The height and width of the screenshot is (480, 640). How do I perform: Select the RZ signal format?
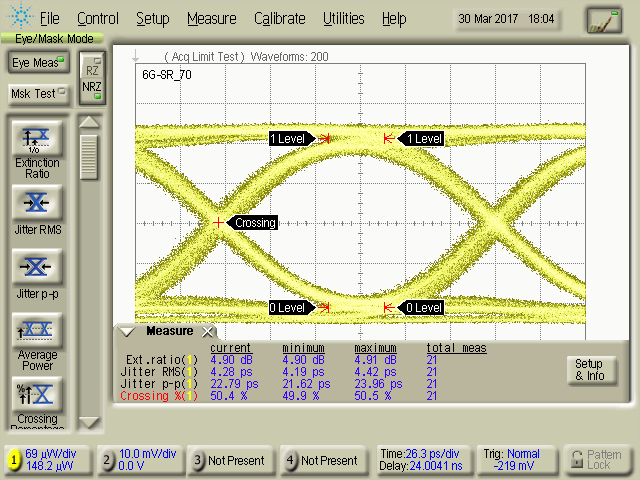(93, 67)
